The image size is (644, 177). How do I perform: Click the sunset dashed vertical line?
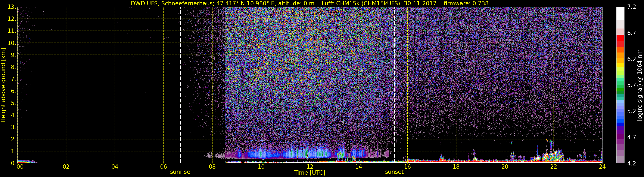[x=395, y=85]
